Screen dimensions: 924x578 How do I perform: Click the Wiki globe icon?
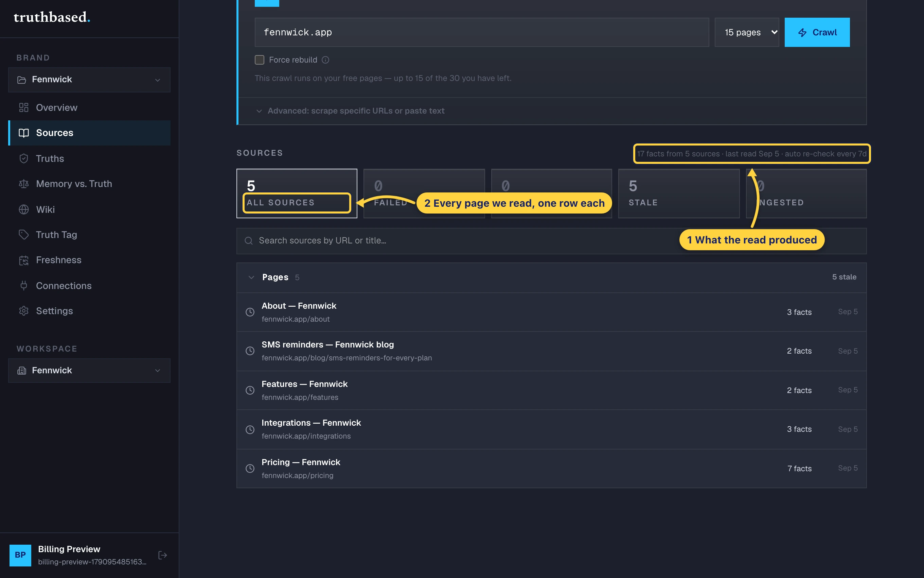coord(24,209)
